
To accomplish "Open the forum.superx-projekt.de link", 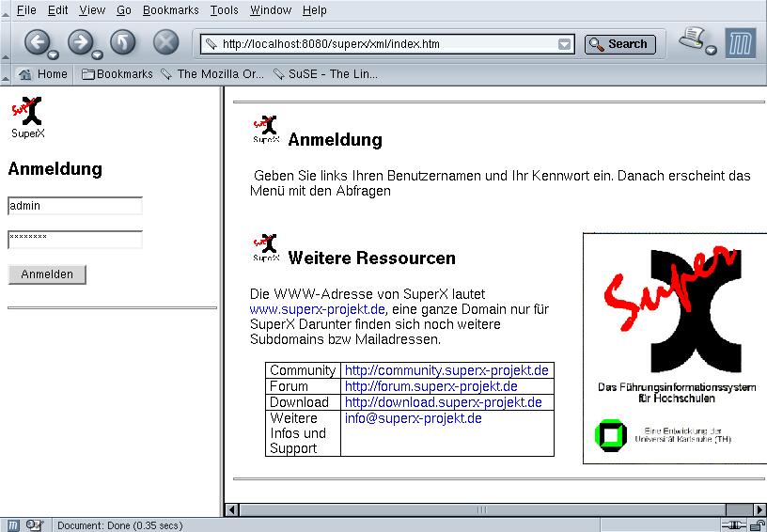I will [430, 386].
